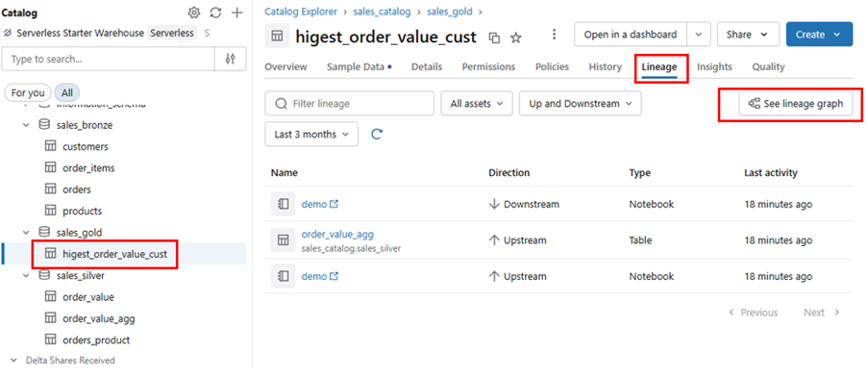Open Catalog settings gear icon
868x377 pixels.
(x=194, y=13)
